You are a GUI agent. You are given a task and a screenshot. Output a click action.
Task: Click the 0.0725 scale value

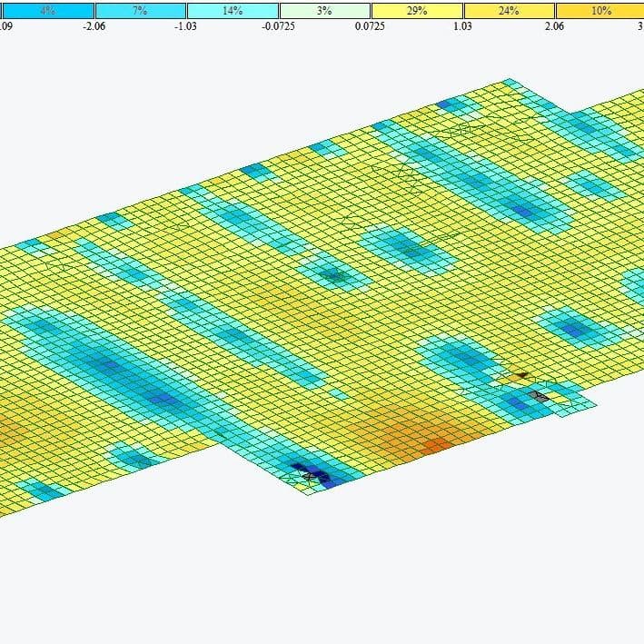point(370,26)
